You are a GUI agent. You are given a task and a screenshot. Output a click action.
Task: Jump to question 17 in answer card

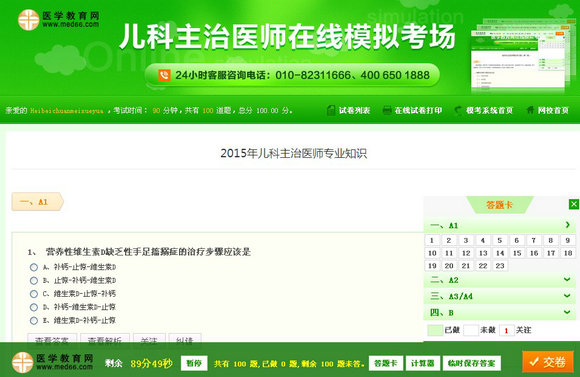point(551,253)
